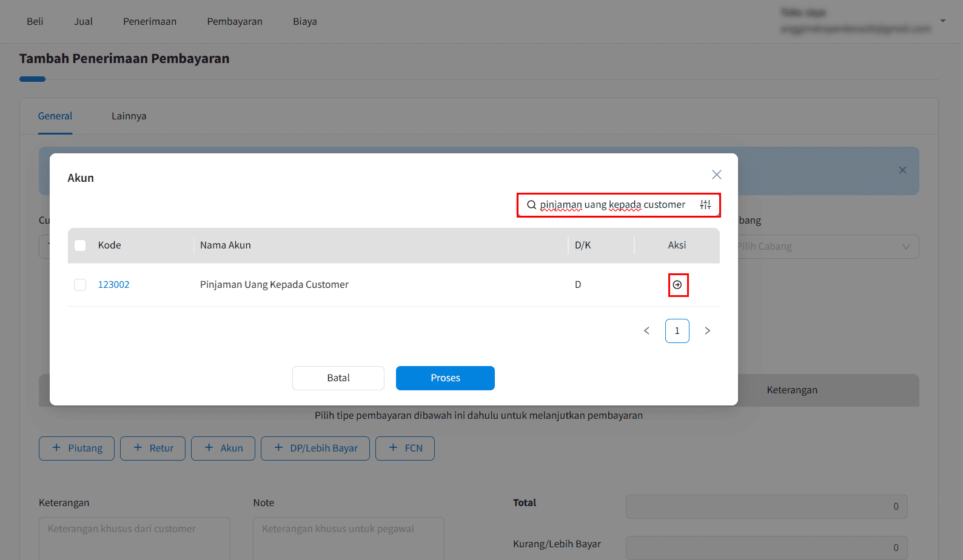Screen dimensions: 963x560
Task: Tick the select-all checkbox beside Kode header
Action: (x=80, y=245)
